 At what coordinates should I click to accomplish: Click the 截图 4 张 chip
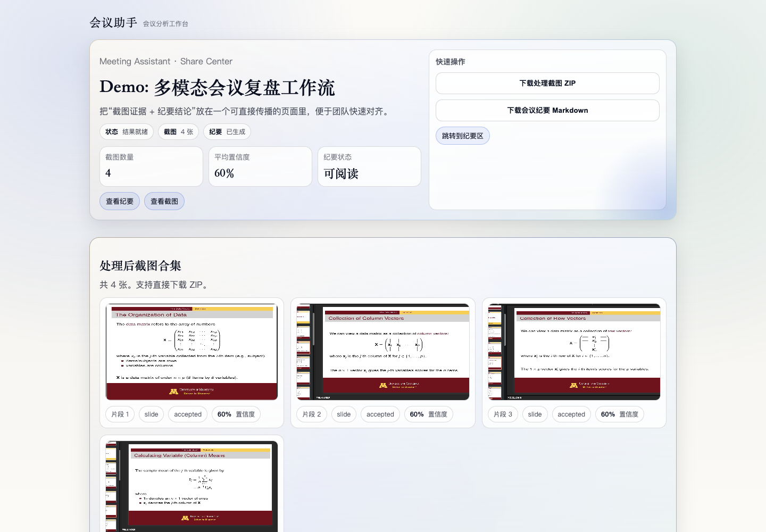coord(179,131)
